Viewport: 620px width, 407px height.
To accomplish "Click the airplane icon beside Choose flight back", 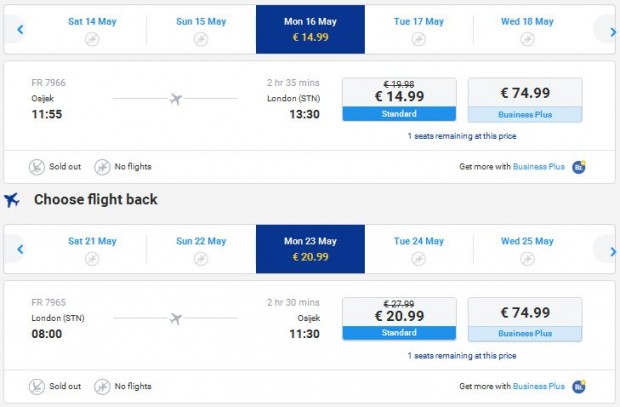I will pos(13,199).
